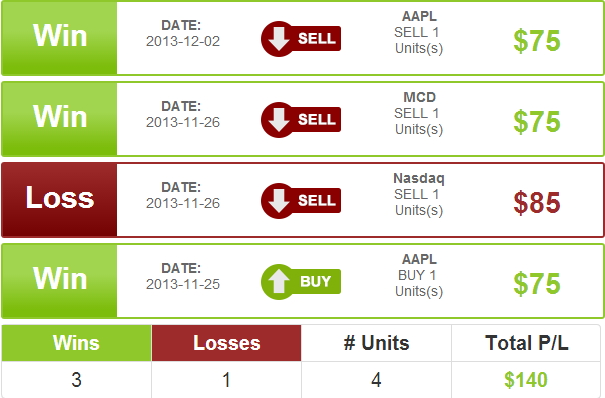Click the SELL badge in the MCD row

click(x=301, y=120)
